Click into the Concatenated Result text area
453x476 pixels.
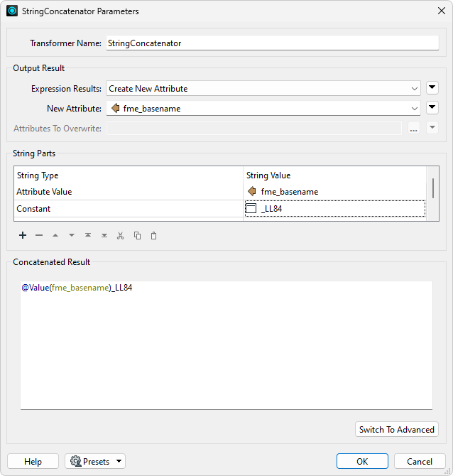(x=226, y=345)
